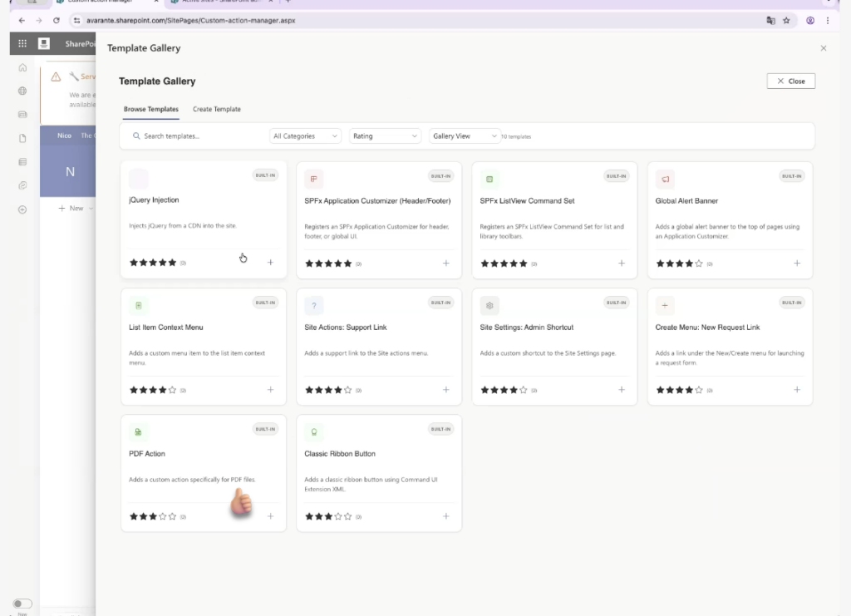Click the New button in the site toolbar

(71, 208)
